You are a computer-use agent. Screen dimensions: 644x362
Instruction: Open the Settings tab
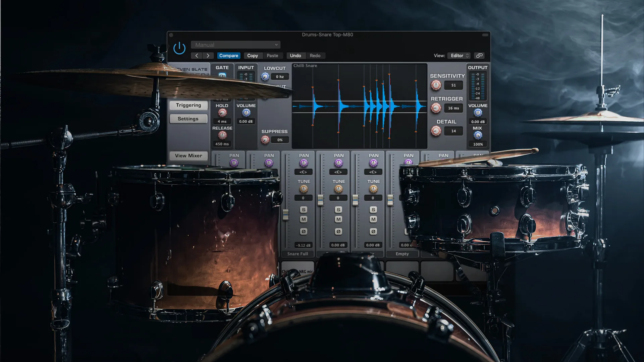[x=189, y=119]
